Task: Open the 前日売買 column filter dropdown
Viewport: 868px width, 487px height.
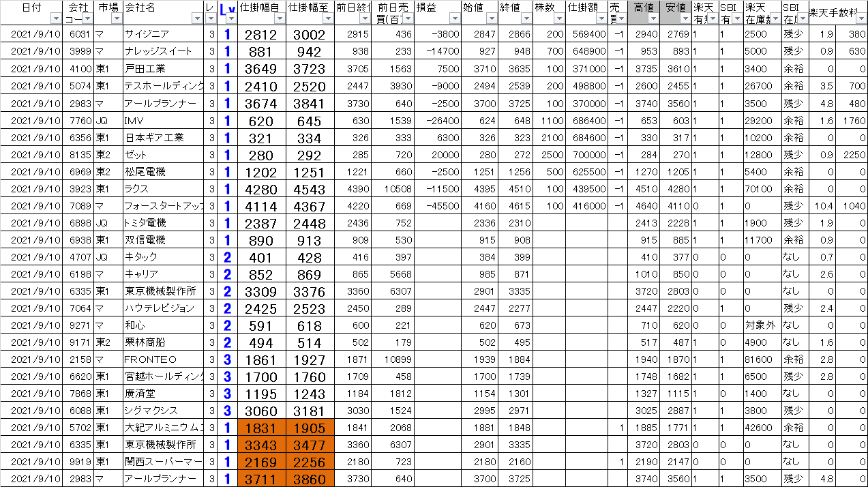Action: point(408,20)
